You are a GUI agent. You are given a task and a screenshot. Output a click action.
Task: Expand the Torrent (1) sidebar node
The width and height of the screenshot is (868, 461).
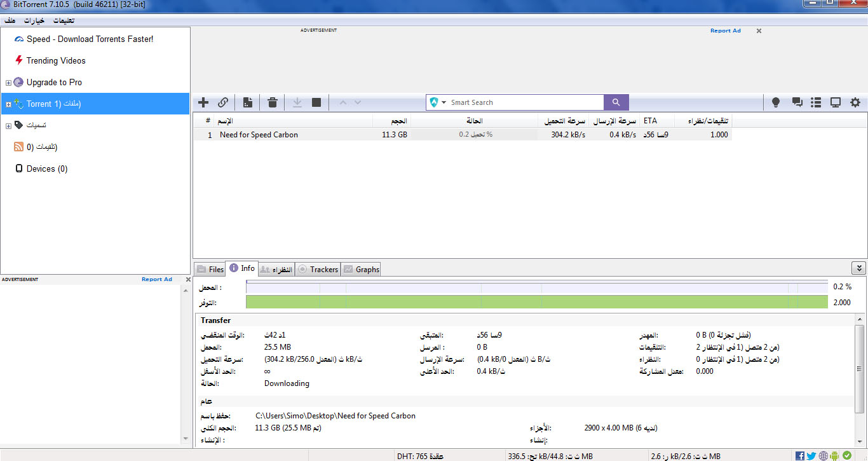[8, 104]
